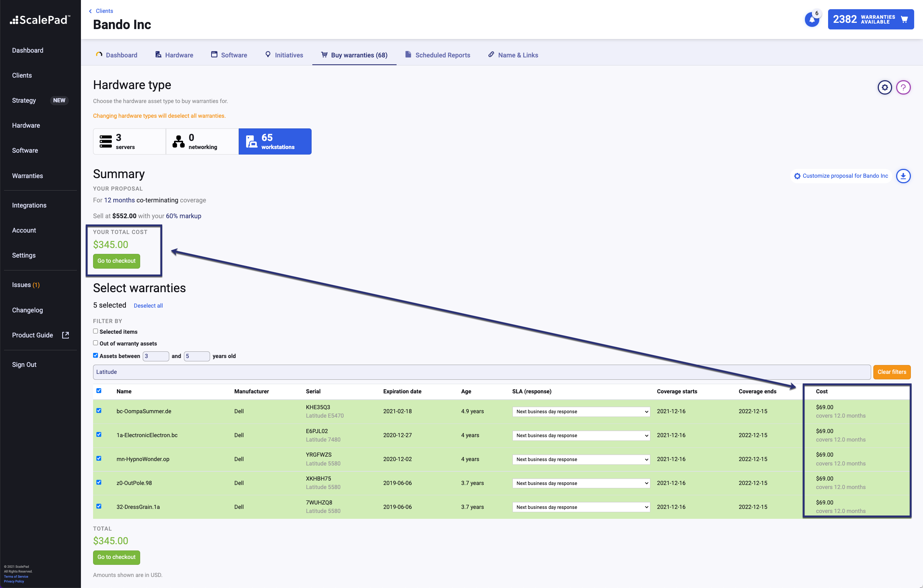Click the Latitude search filter field

pyautogui.click(x=481, y=372)
